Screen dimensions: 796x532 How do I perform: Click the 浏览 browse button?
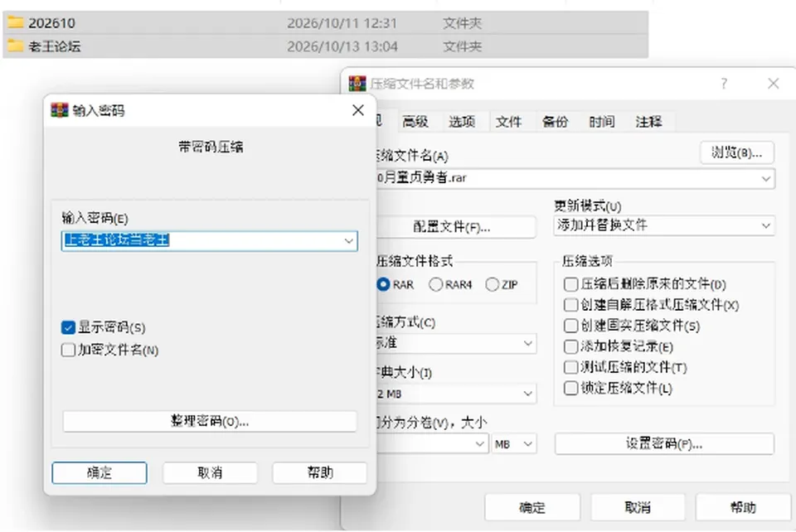(737, 152)
